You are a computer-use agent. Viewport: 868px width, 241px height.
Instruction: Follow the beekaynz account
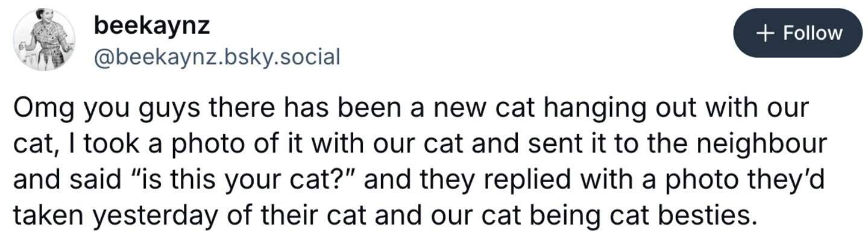797,33
